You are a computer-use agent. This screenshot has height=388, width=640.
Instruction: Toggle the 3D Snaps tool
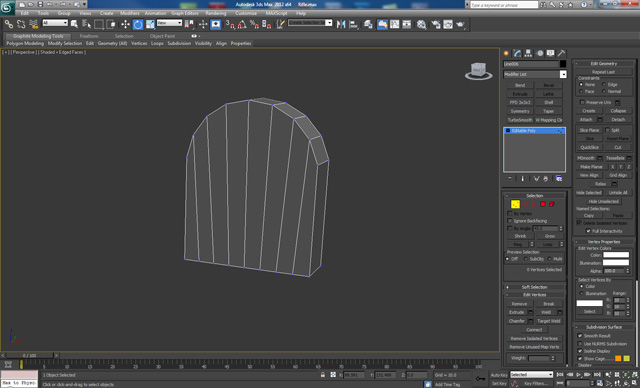click(230, 24)
